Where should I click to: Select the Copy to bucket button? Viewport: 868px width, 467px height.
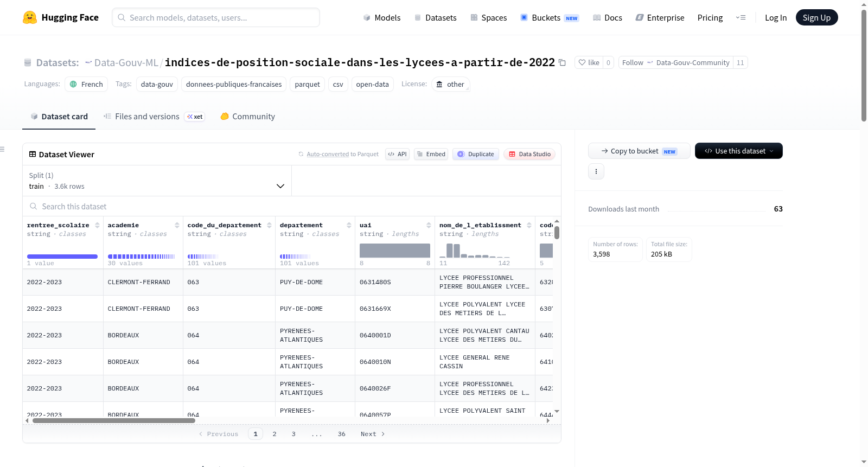(639, 151)
